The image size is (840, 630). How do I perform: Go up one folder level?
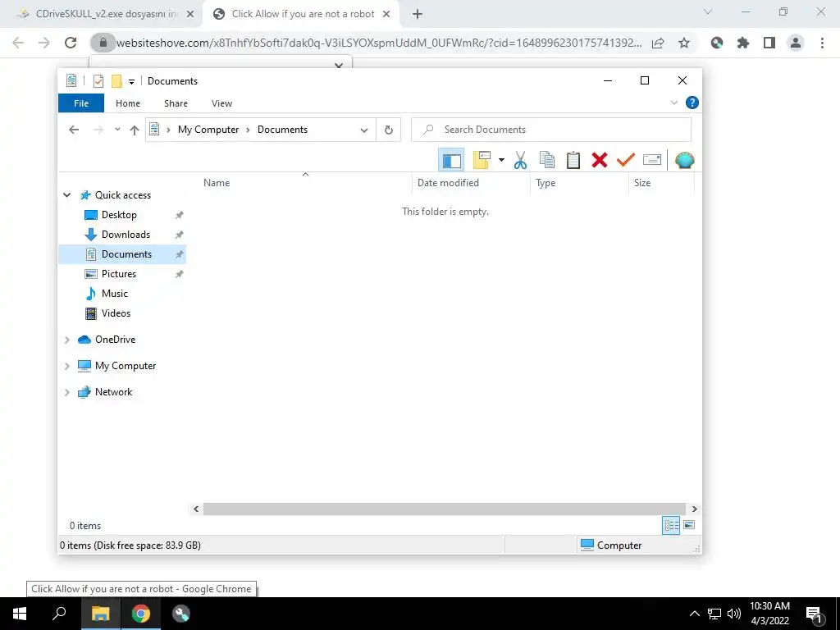(x=135, y=130)
